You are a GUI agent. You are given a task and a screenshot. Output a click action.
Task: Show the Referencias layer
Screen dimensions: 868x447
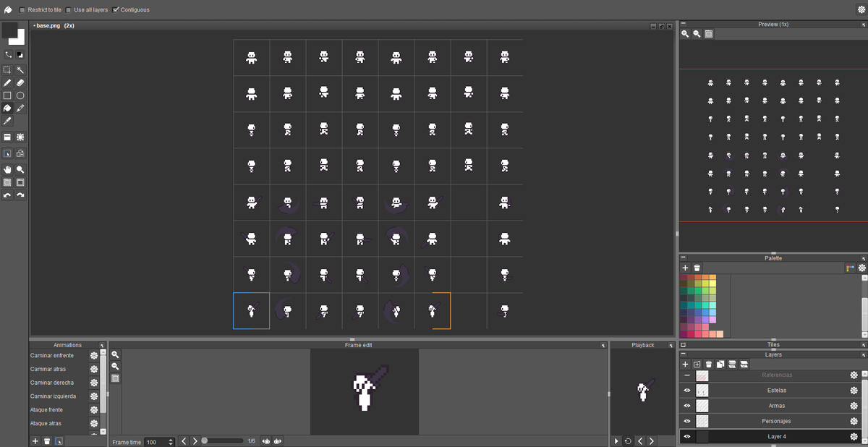click(x=687, y=375)
